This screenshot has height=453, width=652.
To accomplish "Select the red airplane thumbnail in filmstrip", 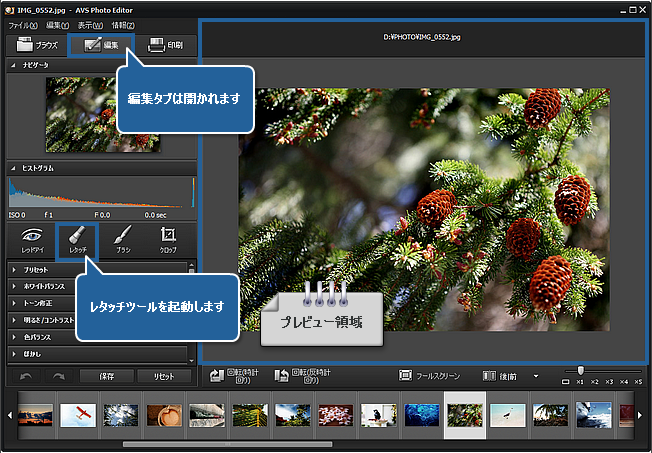I will [x=79, y=414].
